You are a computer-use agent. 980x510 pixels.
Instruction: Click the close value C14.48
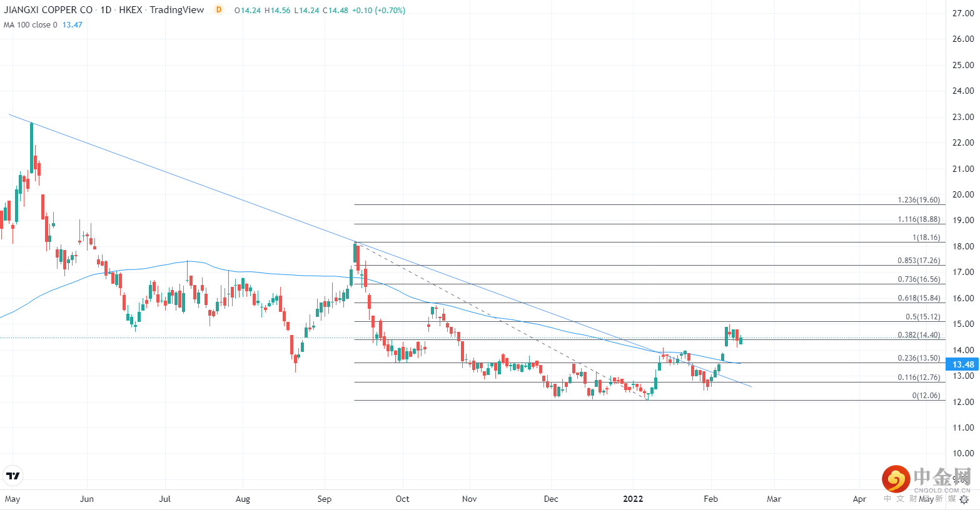pyautogui.click(x=335, y=11)
